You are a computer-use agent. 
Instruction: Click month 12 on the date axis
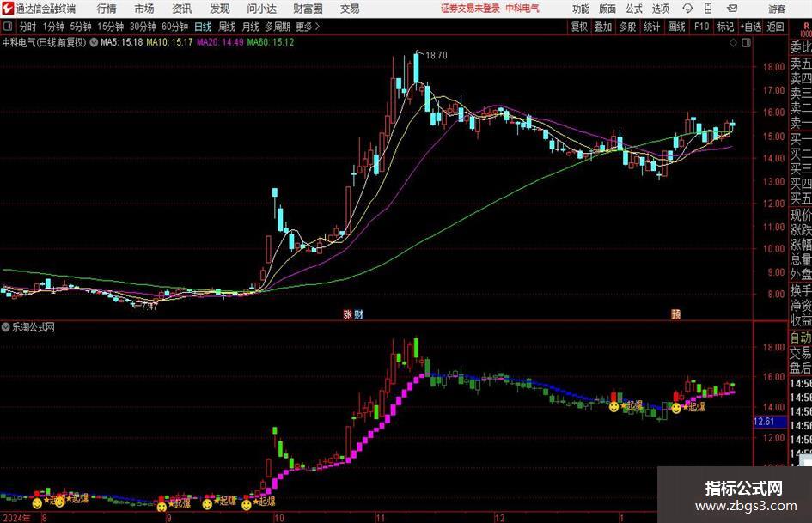499,517
